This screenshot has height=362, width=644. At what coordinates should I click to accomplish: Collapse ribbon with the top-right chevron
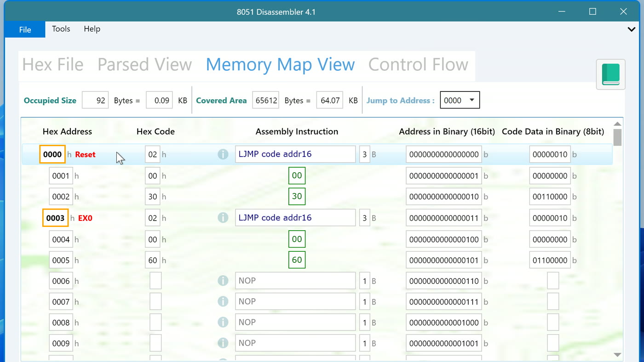tap(632, 29)
